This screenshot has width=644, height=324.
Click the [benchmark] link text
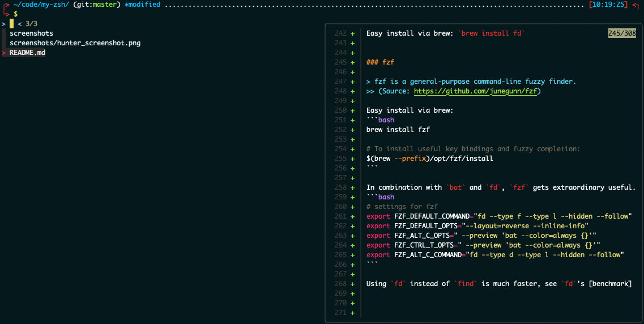(x=610, y=284)
